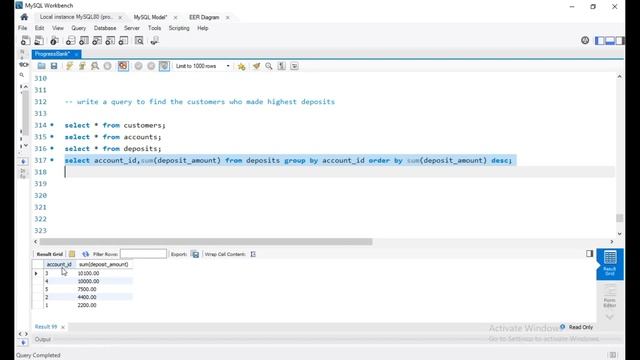The height and width of the screenshot is (360, 640).
Task: Click the rollback transaction icon
Action: 151,66
